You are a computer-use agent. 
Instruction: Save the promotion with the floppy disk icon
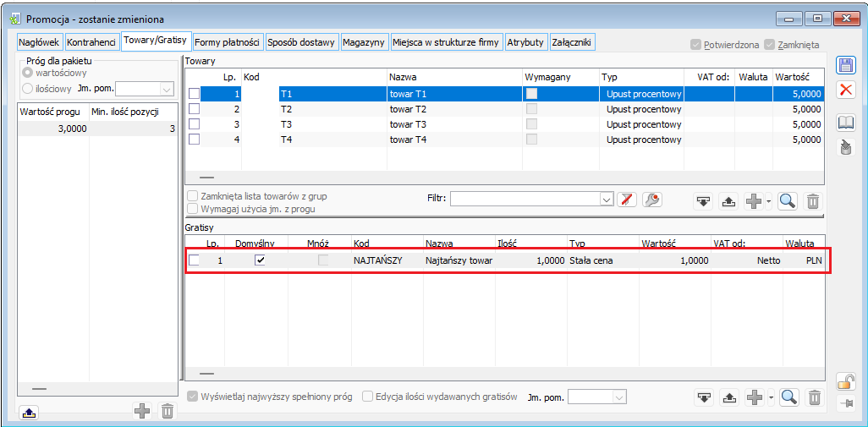coord(846,66)
